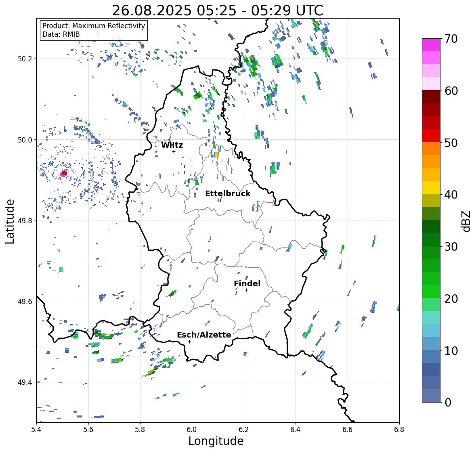Click the 6.8 longitude tick label
Screen dimensions: 476x451
399,430
